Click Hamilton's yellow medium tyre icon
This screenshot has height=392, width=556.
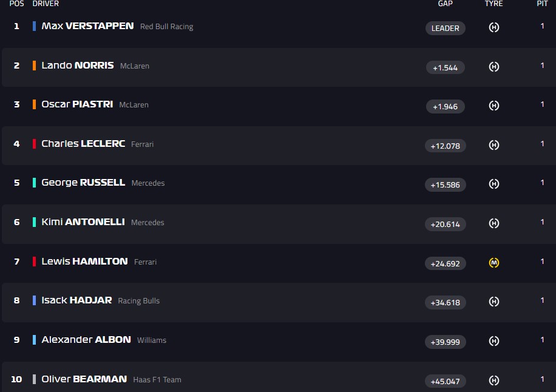[x=494, y=263]
